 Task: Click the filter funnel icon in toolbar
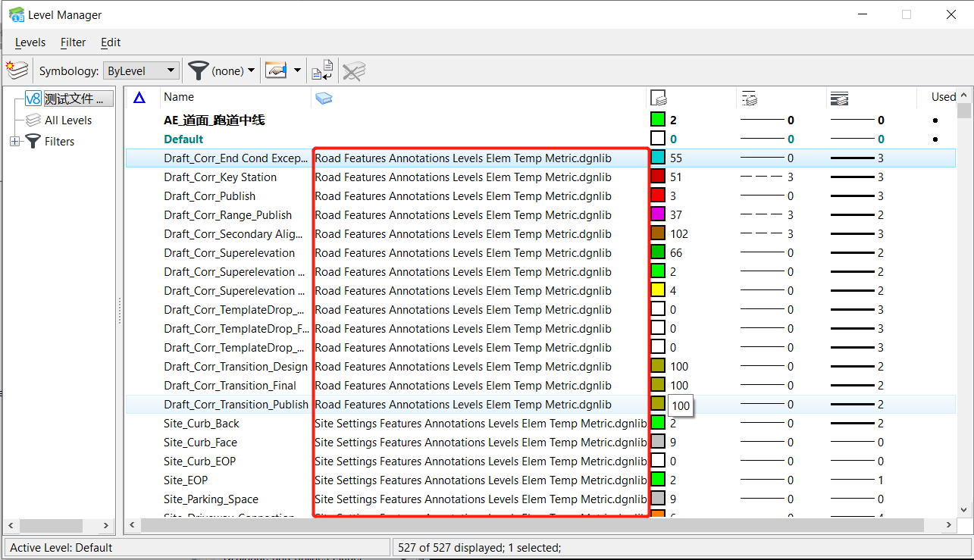point(198,70)
